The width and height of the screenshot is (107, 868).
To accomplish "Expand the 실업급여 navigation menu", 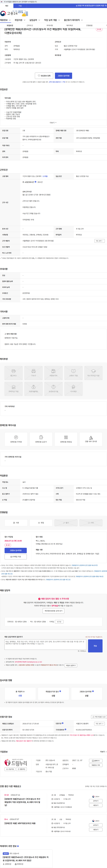I will 35,20.
